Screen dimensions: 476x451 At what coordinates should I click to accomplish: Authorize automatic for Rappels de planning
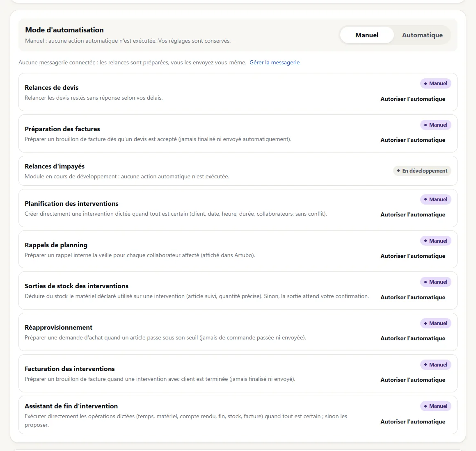(413, 256)
